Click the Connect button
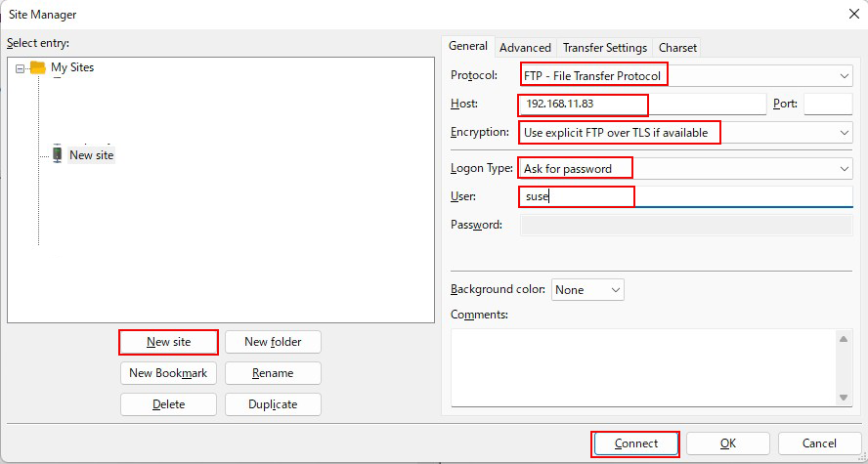 636,443
